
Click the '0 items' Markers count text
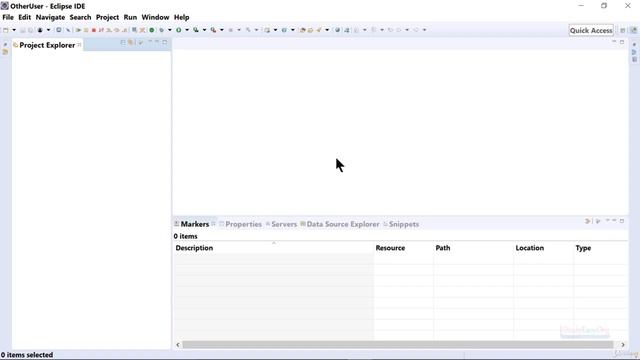[x=185, y=236]
